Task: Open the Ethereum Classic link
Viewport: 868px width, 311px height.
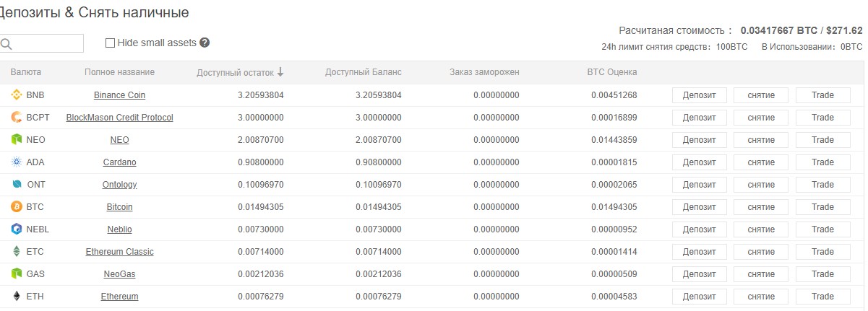Action: click(x=120, y=252)
